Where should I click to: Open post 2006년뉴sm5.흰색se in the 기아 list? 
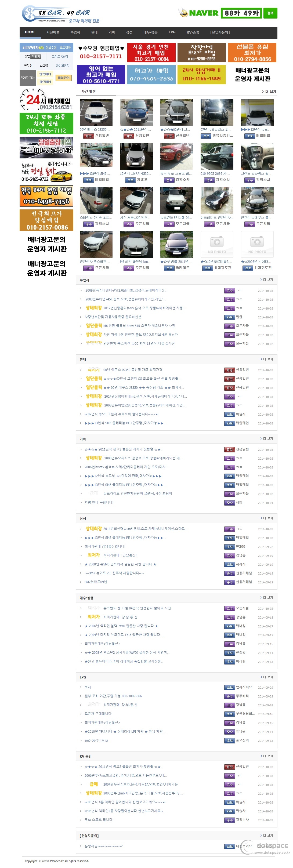tap(126, 467)
